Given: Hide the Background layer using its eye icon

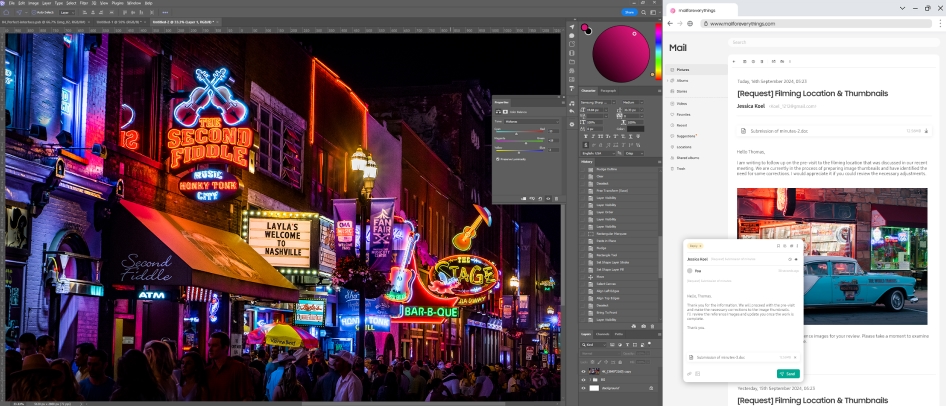Looking at the screenshot, I should pyautogui.click(x=584, y=387).
